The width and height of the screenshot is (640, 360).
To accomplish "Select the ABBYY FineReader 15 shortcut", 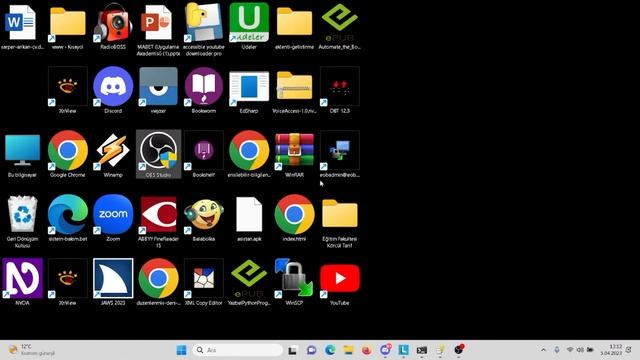I will (x=158, y=214).
